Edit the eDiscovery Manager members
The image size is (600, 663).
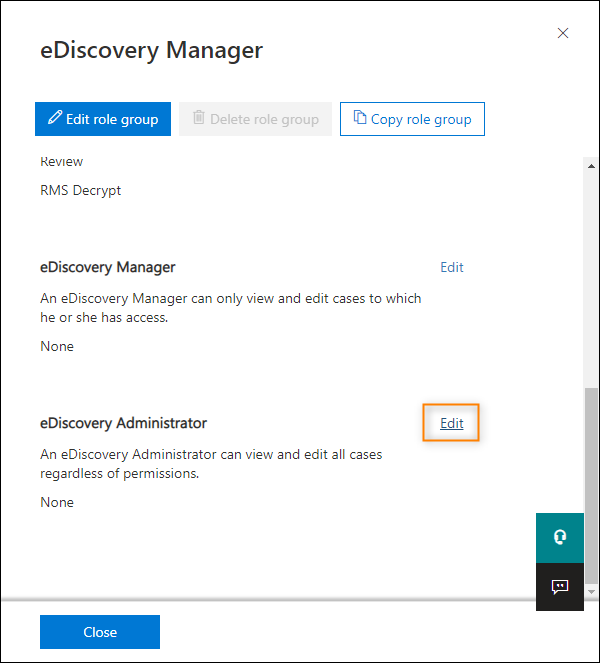[x=452, y=267]
